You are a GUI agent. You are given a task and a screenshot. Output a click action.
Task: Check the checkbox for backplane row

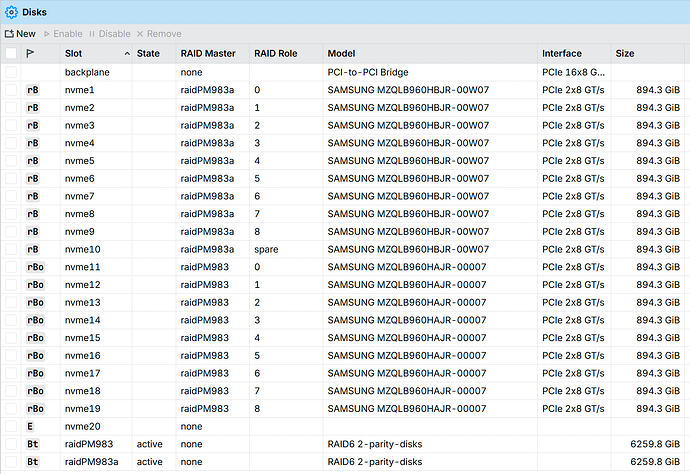point(11,72)
